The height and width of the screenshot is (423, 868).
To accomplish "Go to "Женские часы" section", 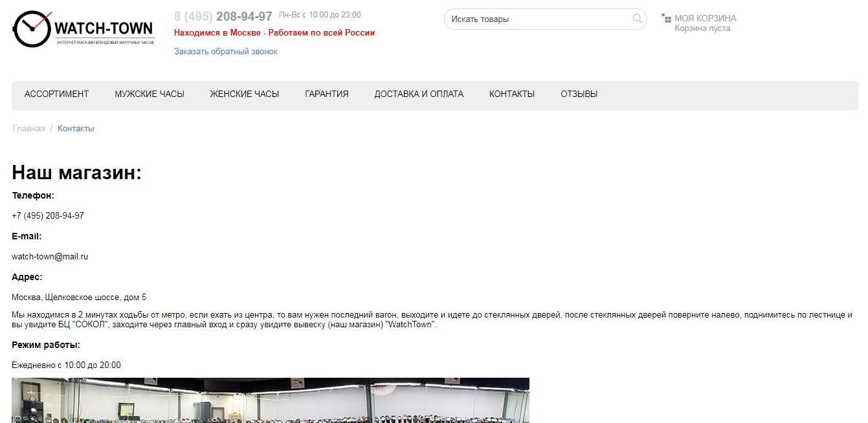I will point(245,94).
